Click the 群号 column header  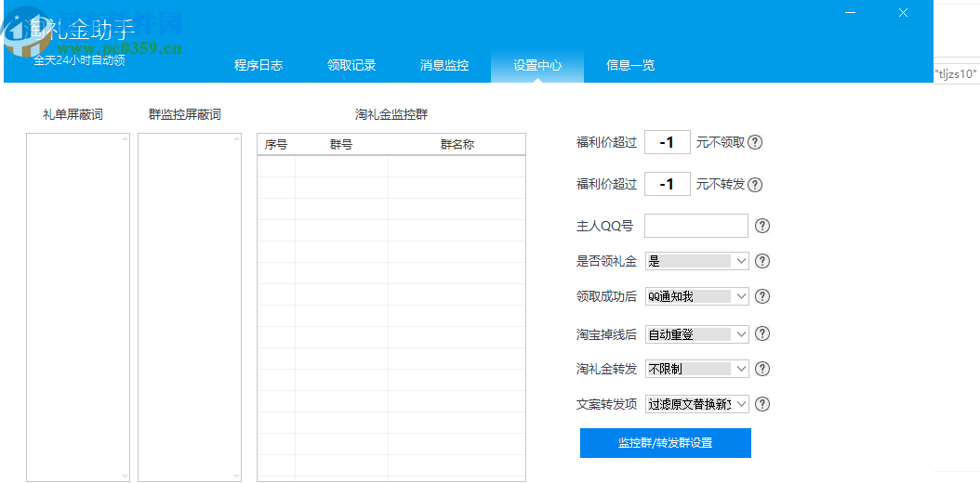(x=341, y=145)
